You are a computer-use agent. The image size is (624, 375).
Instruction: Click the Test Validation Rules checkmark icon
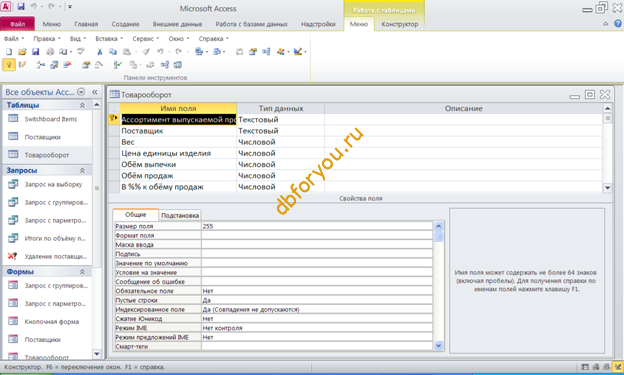(x=117, y=65)
